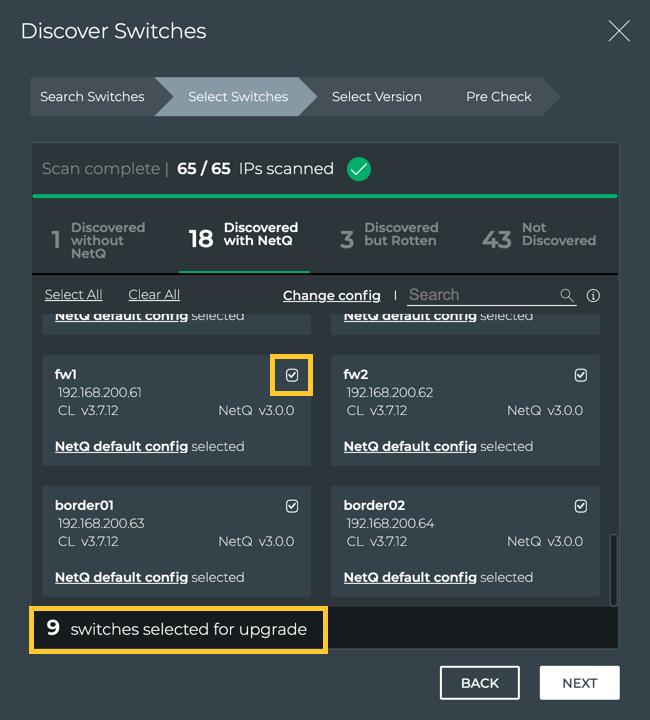This screenshot has height=720, width=650.
Task: Jump to the Select Version step
Action: (x=376, y=97)
